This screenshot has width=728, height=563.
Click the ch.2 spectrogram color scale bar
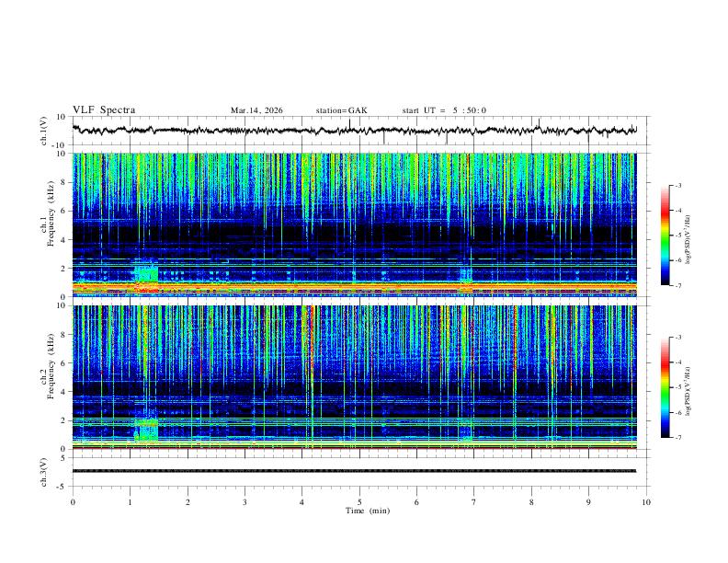pyautogui.click(x=665, y=387)
